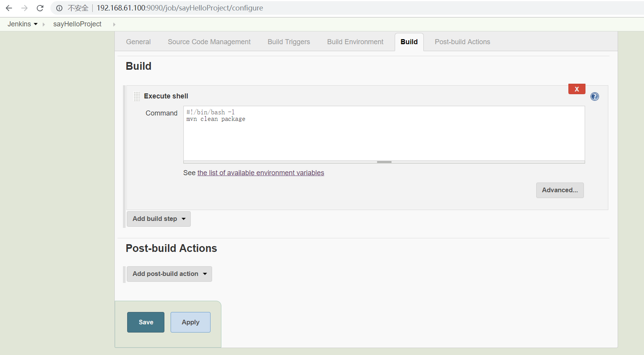Switch to Source Code Management tab
Viewport: 644px width, 355px height.
tap(209, 42)
